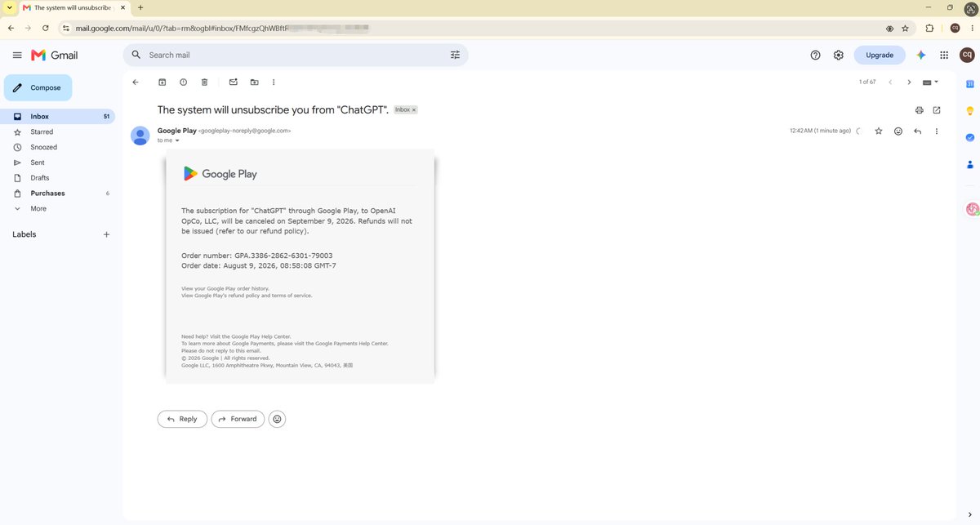The image size is (980, 525).
Task: Open the input tools dropdown
Action: [930, 82]
